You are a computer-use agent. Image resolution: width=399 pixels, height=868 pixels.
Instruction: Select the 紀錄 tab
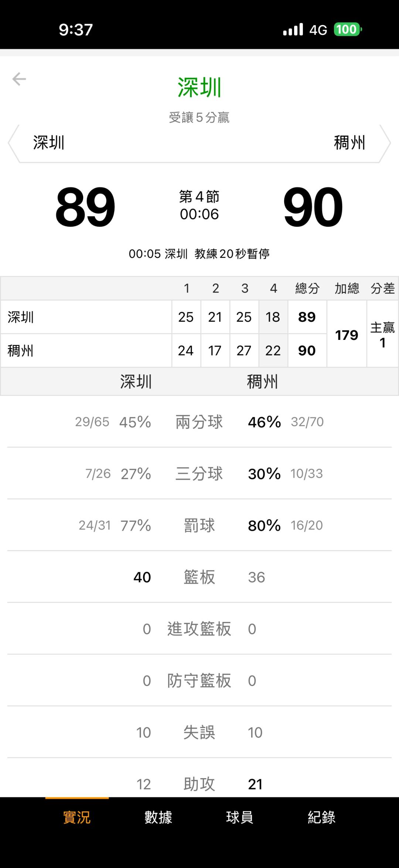pyautogui.click(x=321, y=817)
